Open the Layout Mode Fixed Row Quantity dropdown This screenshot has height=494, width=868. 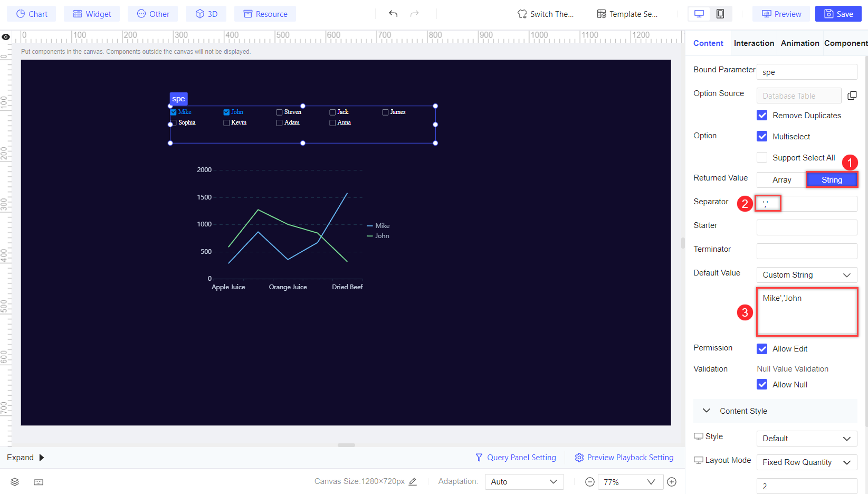(x=807, y=462)
